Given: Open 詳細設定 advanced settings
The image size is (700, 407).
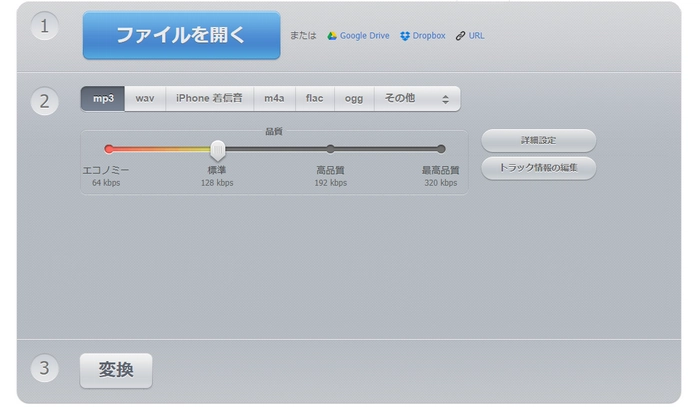Looking at the screenshot, I should point(538,141).
